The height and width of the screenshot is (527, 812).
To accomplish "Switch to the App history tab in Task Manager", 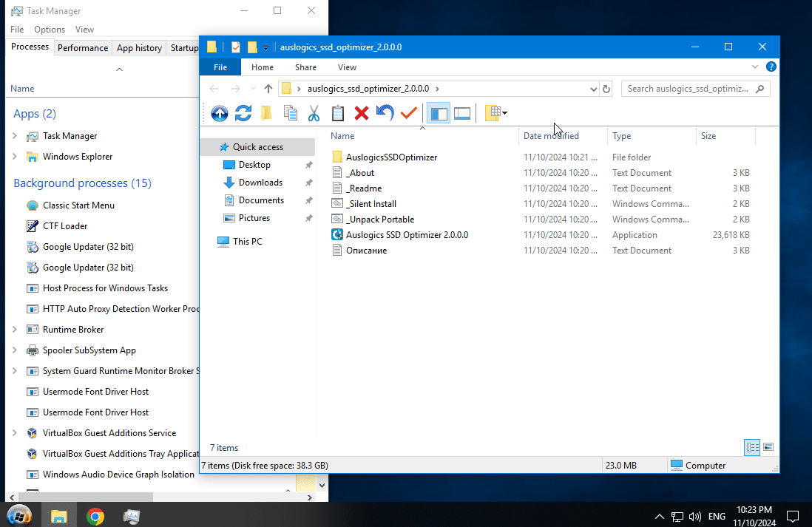I will [139, 47].
